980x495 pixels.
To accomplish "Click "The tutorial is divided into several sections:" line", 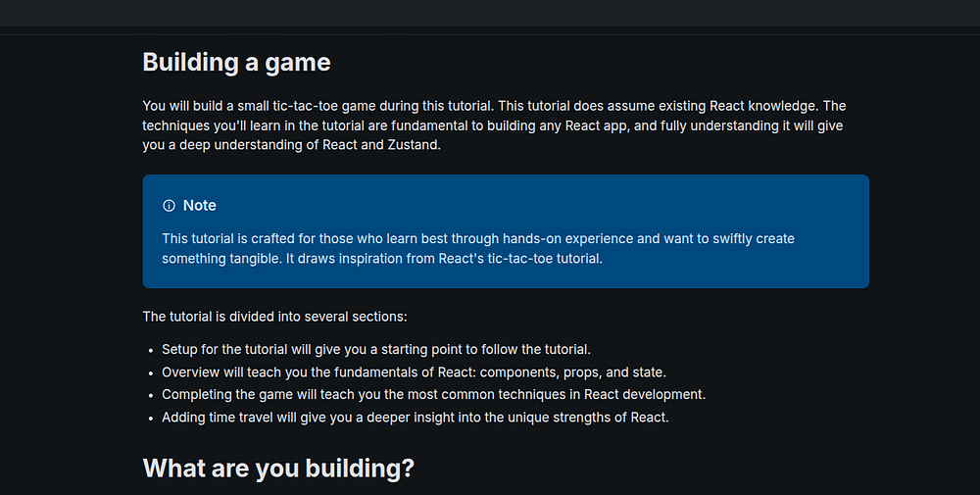I will [x=274, y=317].
